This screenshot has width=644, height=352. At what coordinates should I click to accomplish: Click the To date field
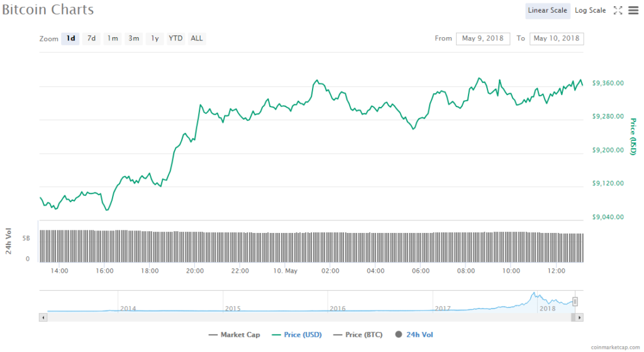click(x=557, y=38)
